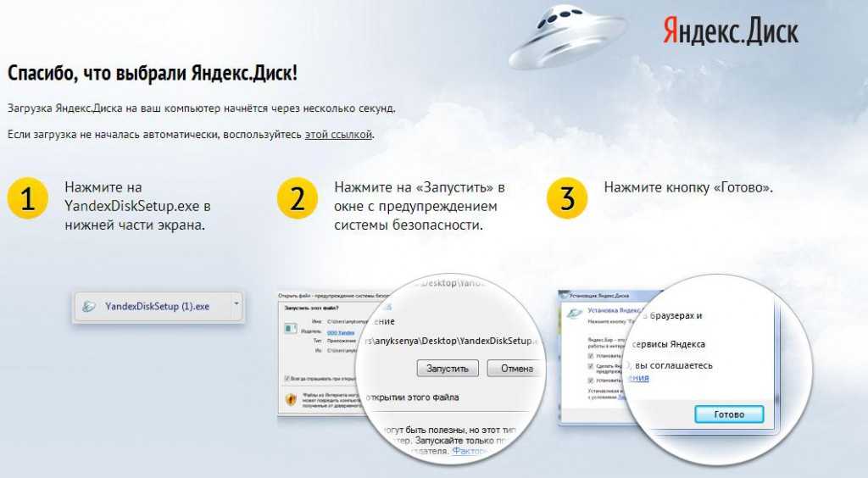This screenshot has height=478, width=868.
Task: Click the "ООО Yandex" publisher link
Action: (341, 332)
